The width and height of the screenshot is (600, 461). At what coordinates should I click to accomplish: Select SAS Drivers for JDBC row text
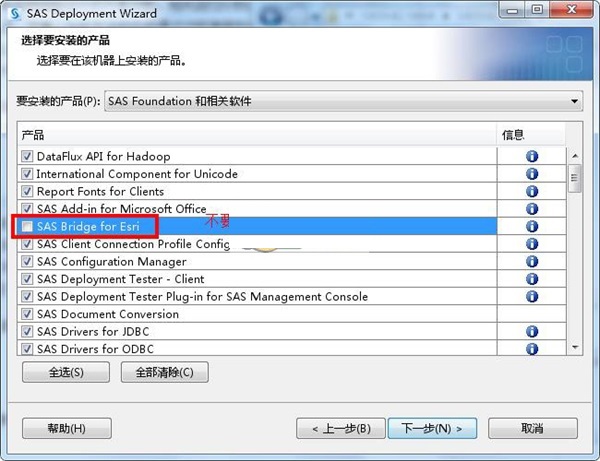93,331
